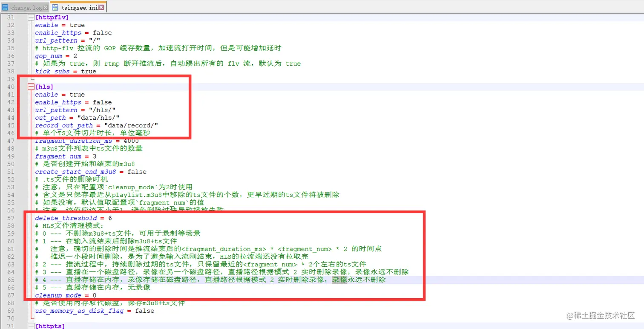
Task: Collapse the [hls] section fold marker
Action: (x=31, y=87)
